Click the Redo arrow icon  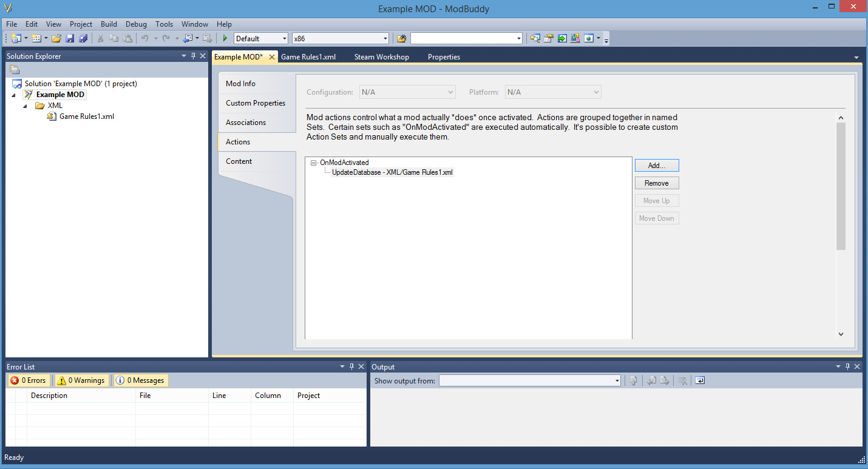click(x=166, y=38)
